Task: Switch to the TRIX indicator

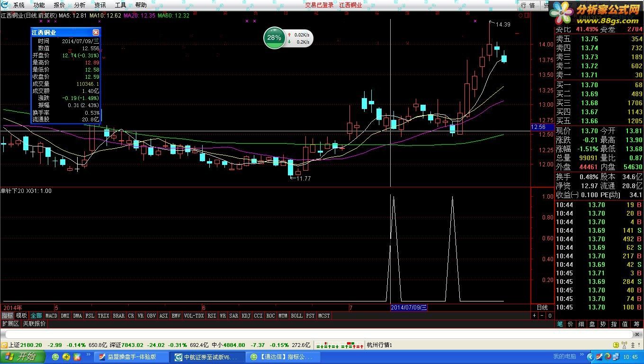Action: 103,316
